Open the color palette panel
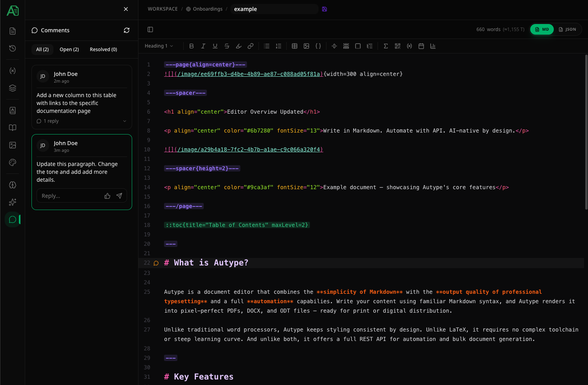This screenshot has height=385, width=588. [12, 162]
